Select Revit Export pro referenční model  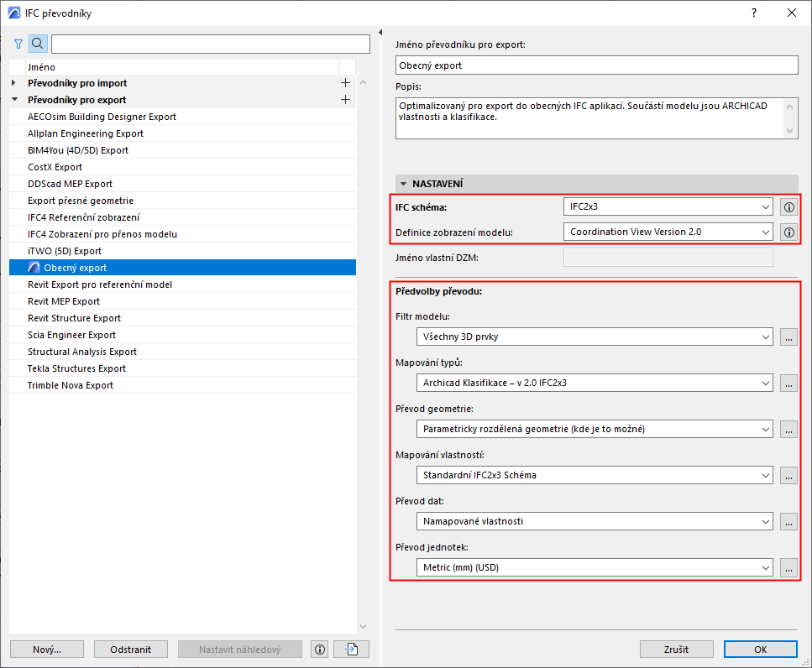tap(183, 284)
